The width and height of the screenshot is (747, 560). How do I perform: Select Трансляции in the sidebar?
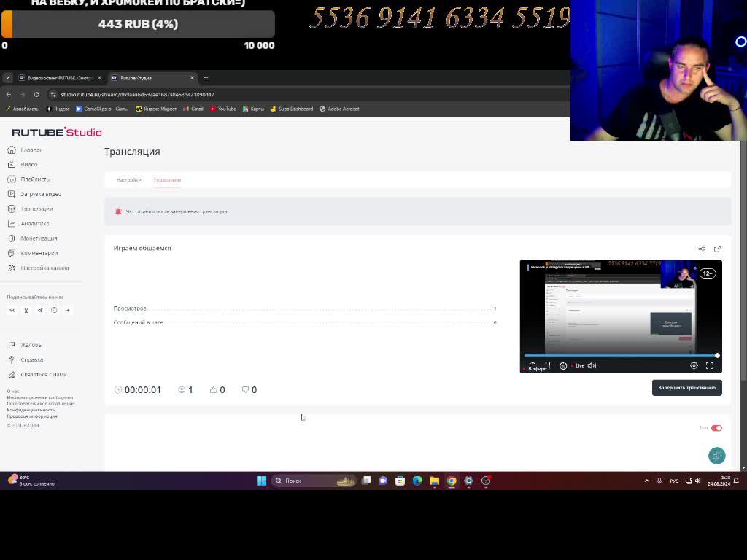tap(30, 209)
